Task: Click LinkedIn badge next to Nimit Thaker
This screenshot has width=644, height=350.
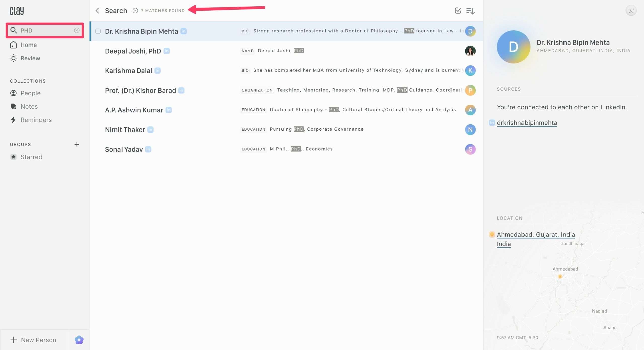Action: click(x=150, y=130)
